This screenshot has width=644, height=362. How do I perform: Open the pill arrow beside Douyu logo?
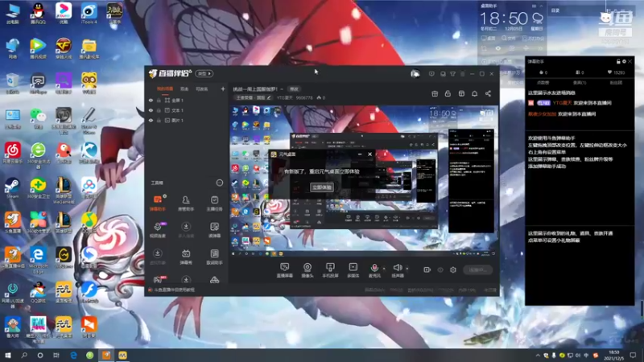204,74
